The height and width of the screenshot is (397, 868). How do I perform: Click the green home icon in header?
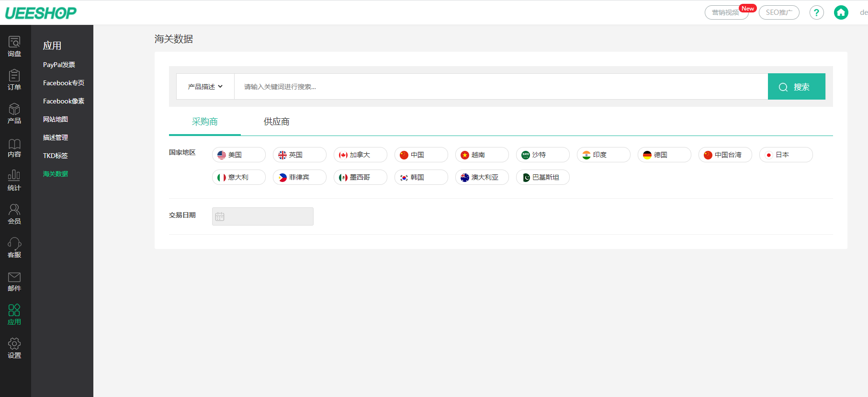[x=841, y=12]
